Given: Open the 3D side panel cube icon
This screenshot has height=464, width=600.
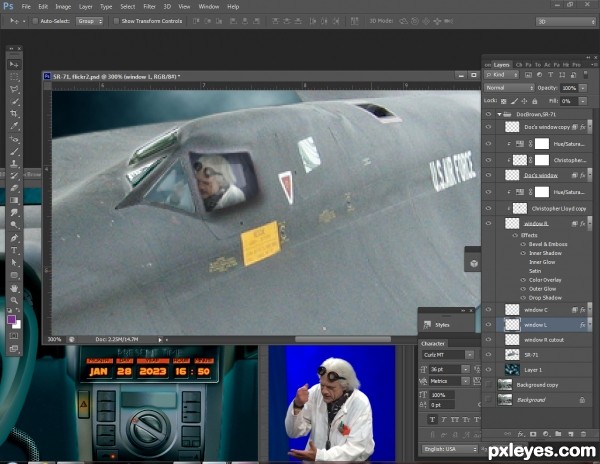Looking at the screenshot, I should pyautogui.click(x=474, y=263).
